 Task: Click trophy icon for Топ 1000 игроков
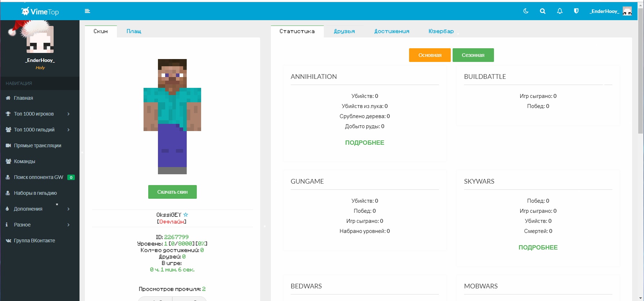pos(8,114)
